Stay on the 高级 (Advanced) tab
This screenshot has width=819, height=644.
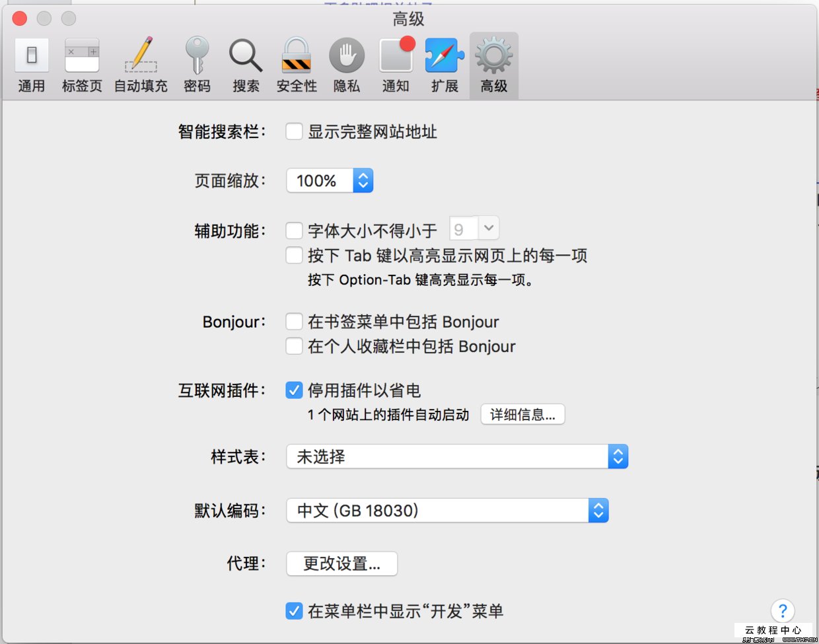pyautogui.click(x=493, y=63)
